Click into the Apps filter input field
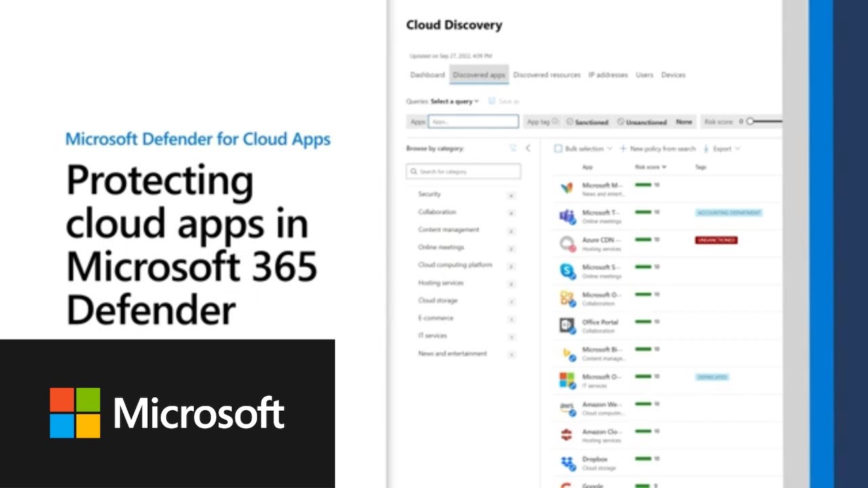 473,122
